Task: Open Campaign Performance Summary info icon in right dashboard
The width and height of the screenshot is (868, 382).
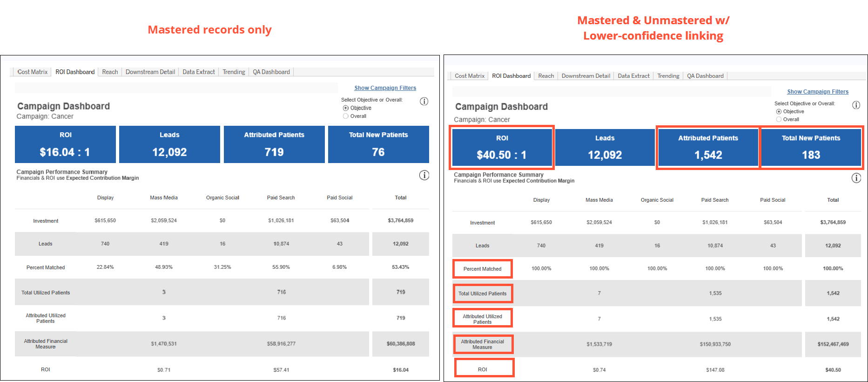Action: click(x=856, y=178)
